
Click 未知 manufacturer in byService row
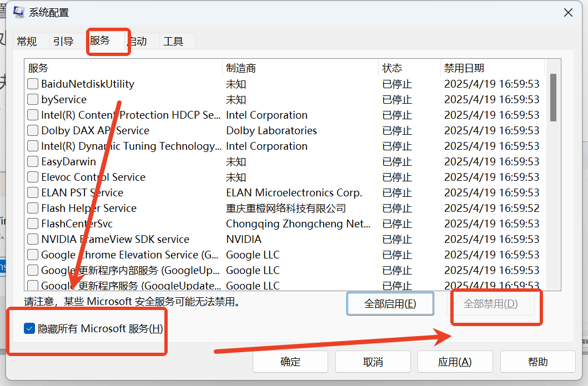coord(236,99)
